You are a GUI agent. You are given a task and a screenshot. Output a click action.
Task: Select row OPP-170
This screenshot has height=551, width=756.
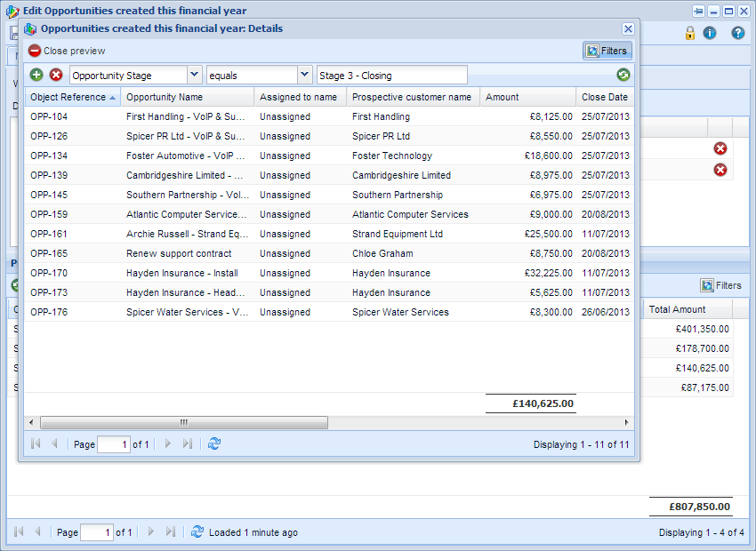point(329,273)
